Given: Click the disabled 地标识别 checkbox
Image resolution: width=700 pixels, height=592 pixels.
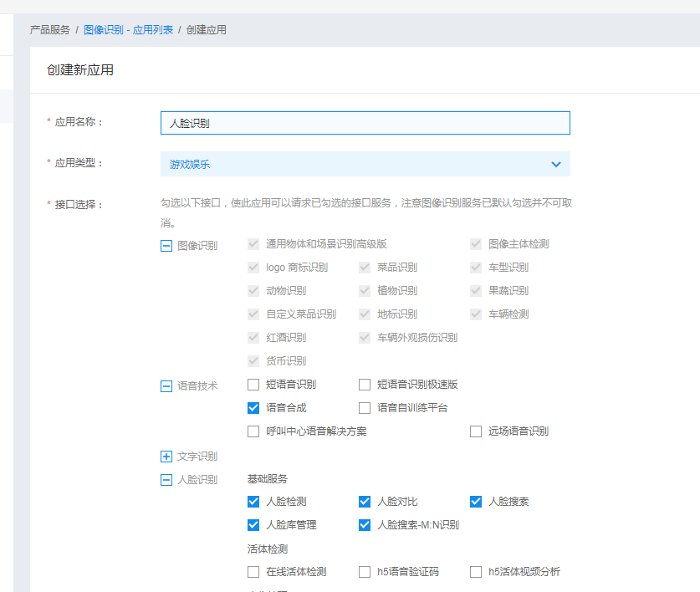Looking at the screenshot, I should [365, 314].
